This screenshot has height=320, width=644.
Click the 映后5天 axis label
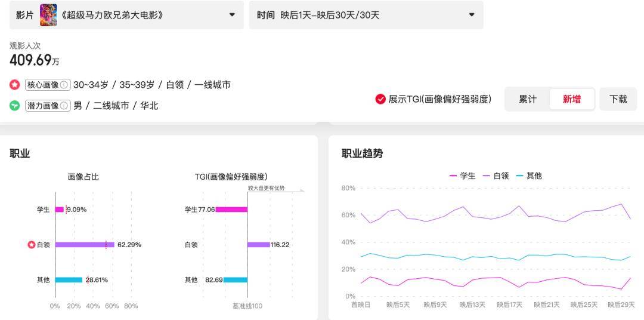[x=398, y=305]
